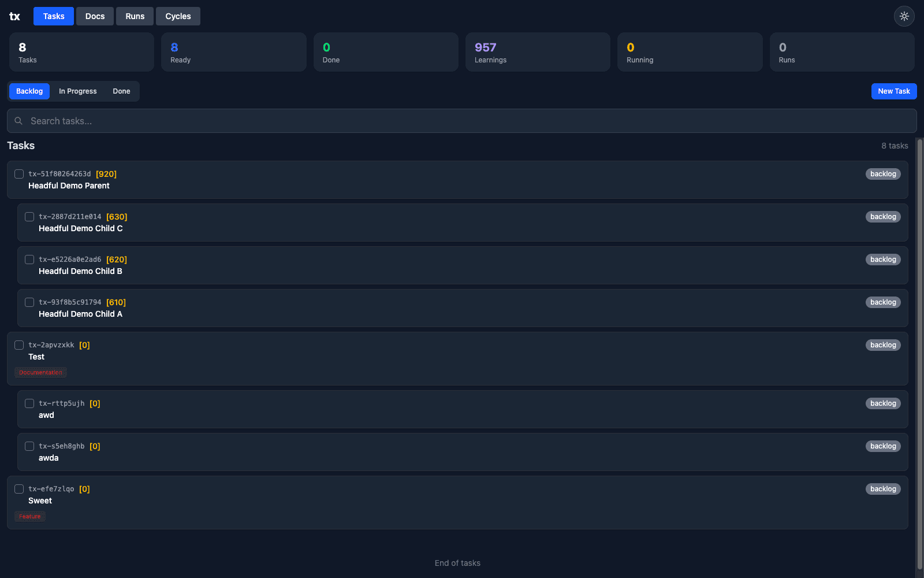Switch to the Runs tab
This screenshot has height=578, width=924.
135,16
